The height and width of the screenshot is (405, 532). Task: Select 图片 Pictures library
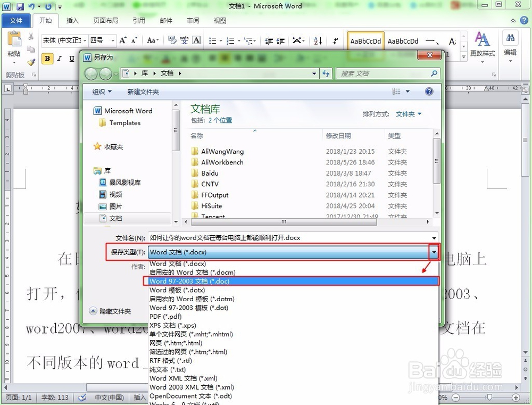[115, 206]
